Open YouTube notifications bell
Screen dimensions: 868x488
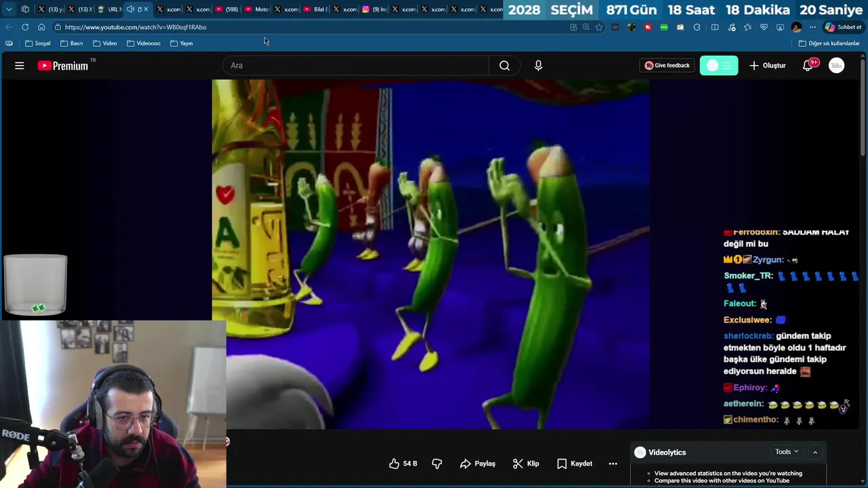coord(808,66)
